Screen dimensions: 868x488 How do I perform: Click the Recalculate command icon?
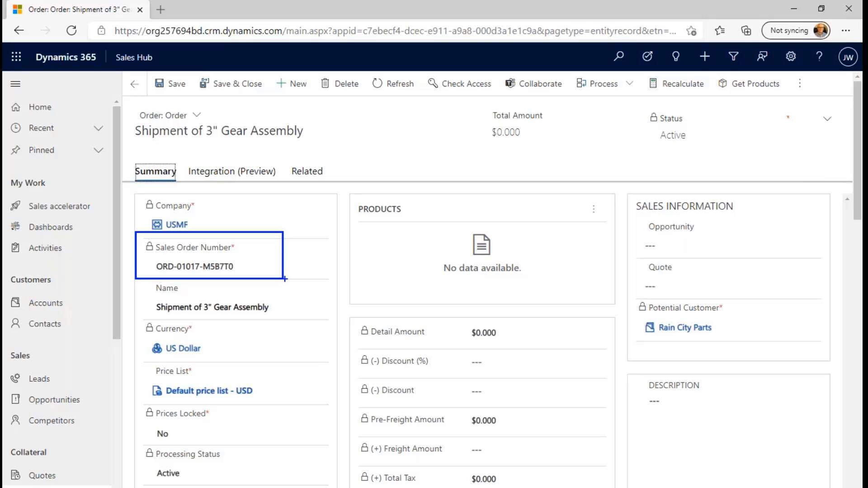(653, 83)
